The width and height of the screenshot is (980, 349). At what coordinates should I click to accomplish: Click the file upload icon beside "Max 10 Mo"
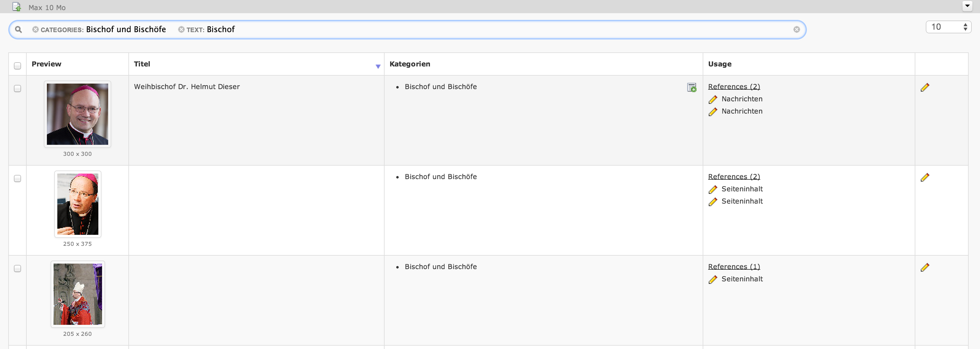pos(17,6)
